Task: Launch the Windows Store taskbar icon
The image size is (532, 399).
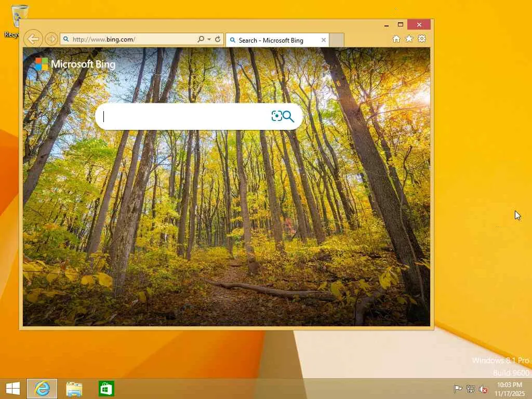Action: [x=106, y=389]
